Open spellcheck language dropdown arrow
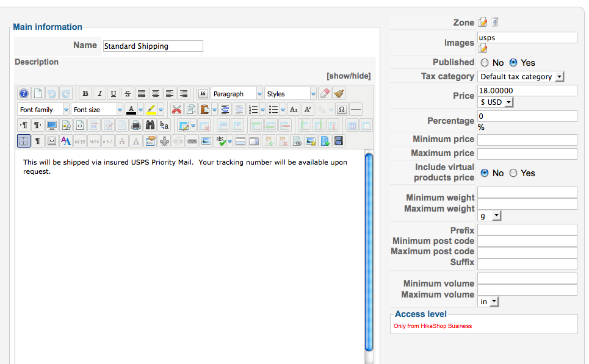The image size is (589, 364). pyautogui.click(x=229, y=141)
